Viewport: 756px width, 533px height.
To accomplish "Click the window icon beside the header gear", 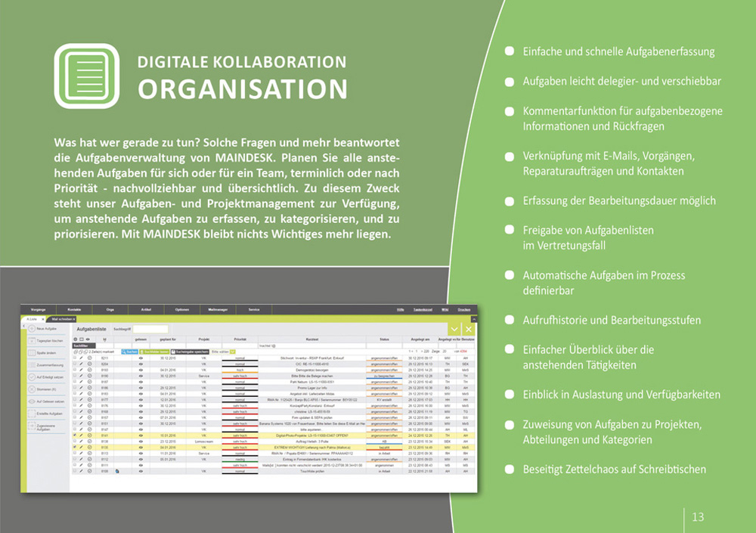I will 82,339.
